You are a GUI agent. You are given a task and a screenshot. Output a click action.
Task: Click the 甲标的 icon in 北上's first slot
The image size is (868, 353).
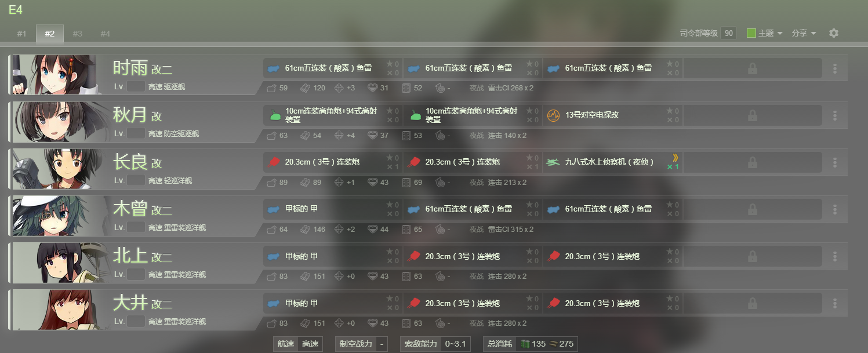274,256
